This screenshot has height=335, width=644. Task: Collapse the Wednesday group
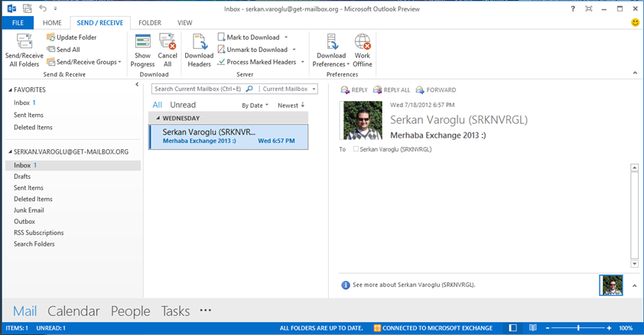coord(158,119)
